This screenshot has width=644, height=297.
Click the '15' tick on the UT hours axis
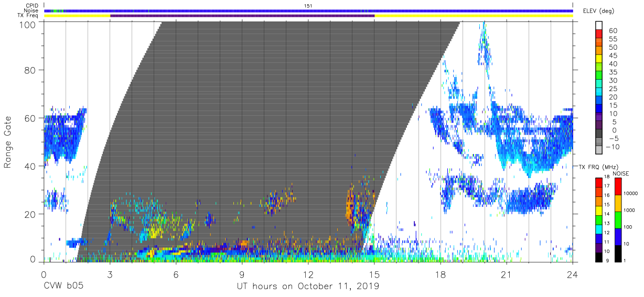point(374,274)
